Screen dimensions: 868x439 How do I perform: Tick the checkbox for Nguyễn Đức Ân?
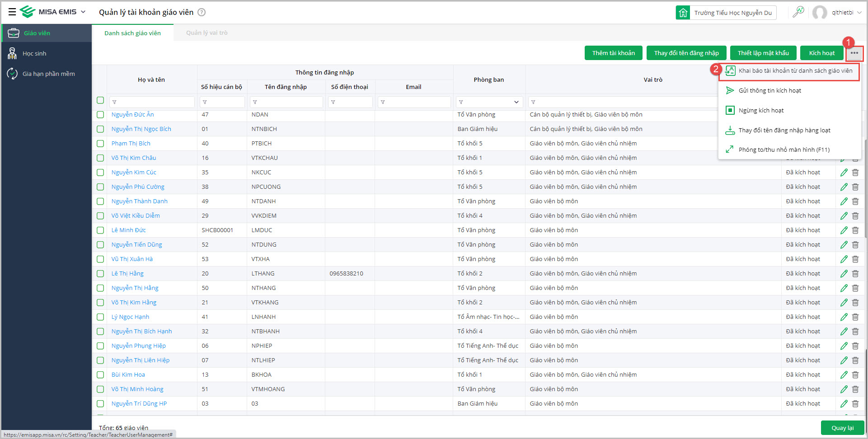pyautogui.click(x=100, y=115)
